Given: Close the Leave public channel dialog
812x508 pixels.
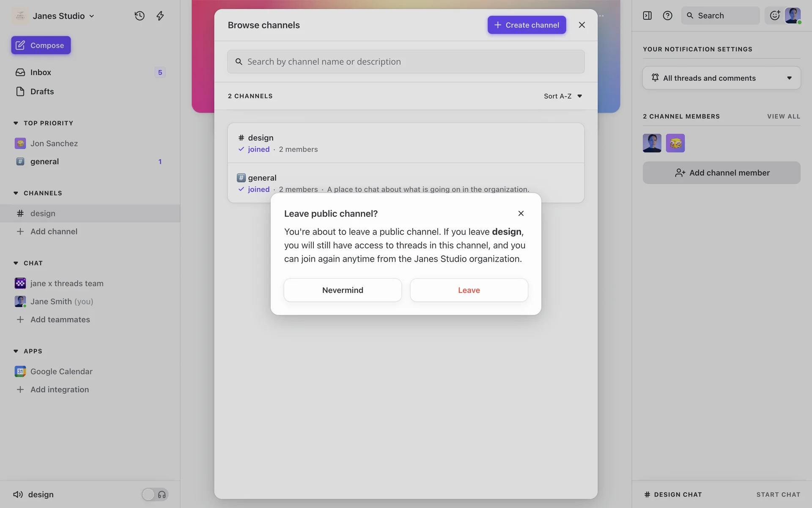Looking at the screenshot, I should [x=521, y=213].
